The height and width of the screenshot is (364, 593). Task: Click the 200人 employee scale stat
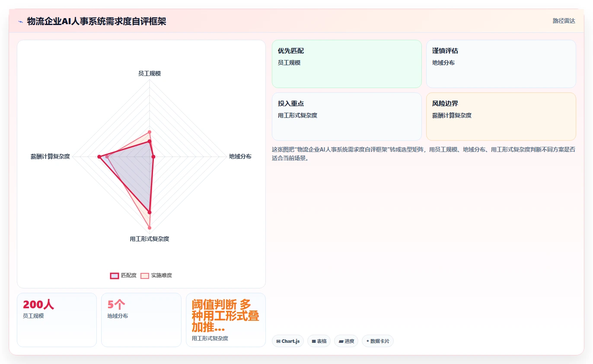[x=38, y=305]
